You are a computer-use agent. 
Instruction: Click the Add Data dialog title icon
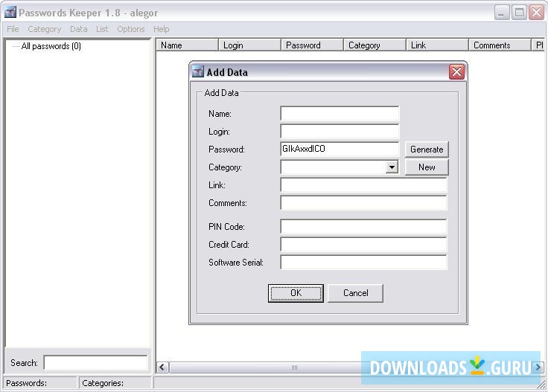(198, 71)
